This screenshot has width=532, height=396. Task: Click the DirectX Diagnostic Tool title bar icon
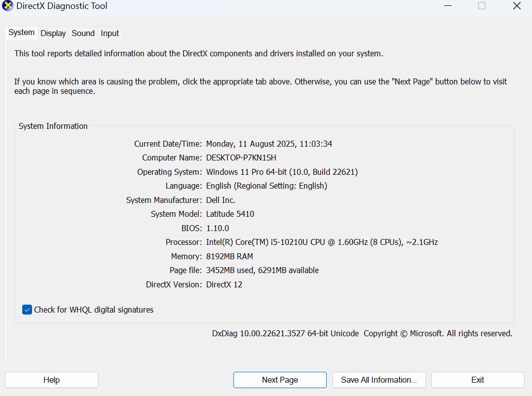click(x=7, y=6)
